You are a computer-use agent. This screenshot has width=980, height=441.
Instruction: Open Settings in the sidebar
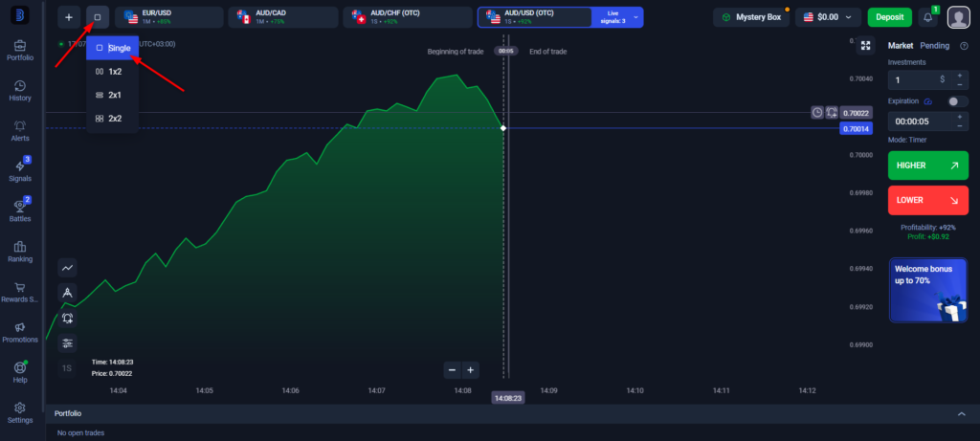click(20, 413)
